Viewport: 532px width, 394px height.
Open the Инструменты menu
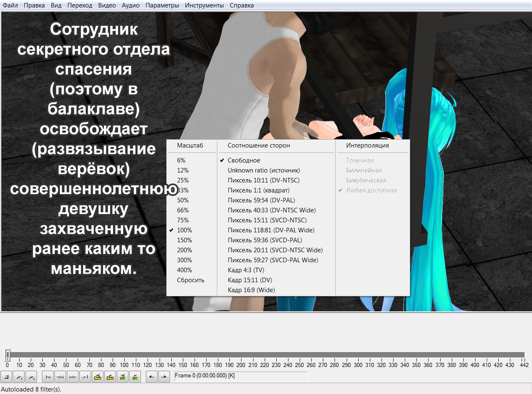[x=204, y=5]
